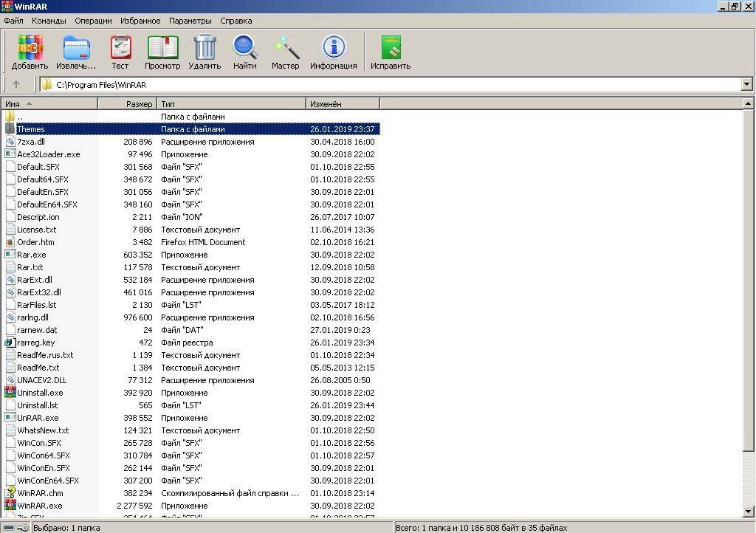Click the WinRAR.exe file icon
The width and height of the screenshot is (756, 533).
pyautogui.click(x=10, y=505)
